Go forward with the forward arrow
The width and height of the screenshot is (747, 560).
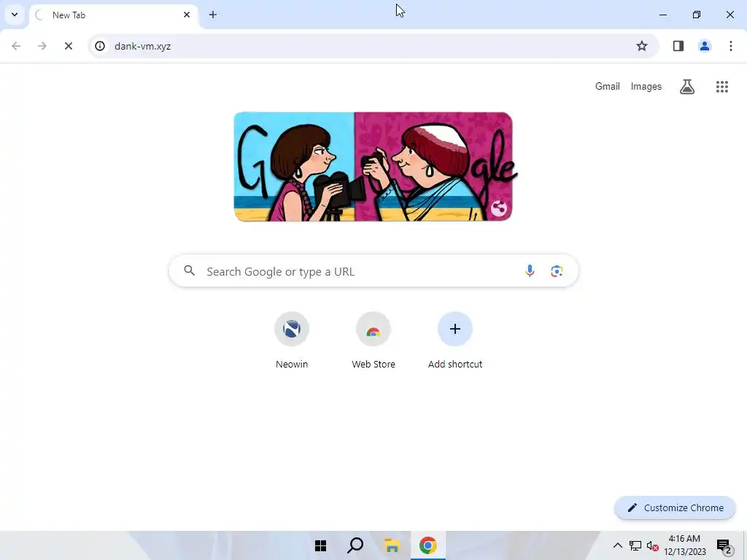coord(42,46)
